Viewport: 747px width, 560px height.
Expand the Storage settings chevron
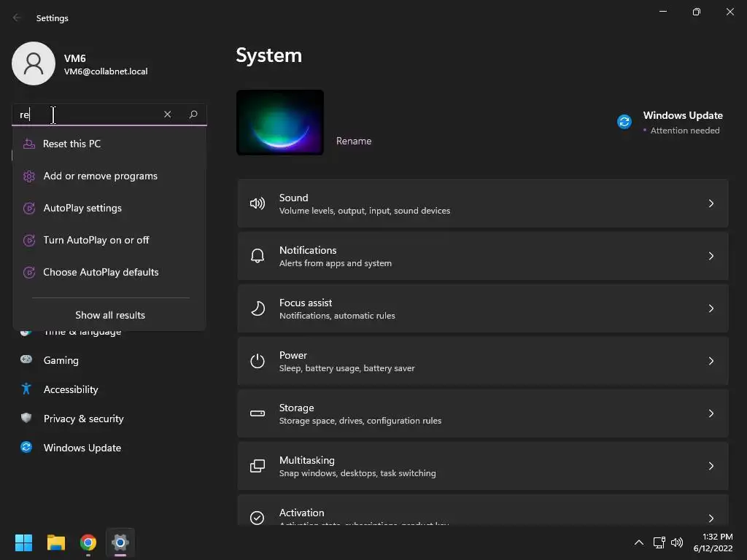[711, 413]
